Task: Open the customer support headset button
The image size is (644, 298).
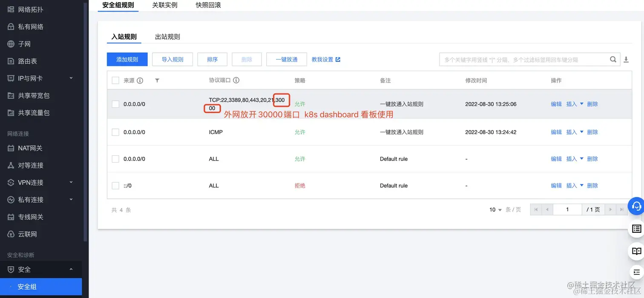Action: pos(636,206)
